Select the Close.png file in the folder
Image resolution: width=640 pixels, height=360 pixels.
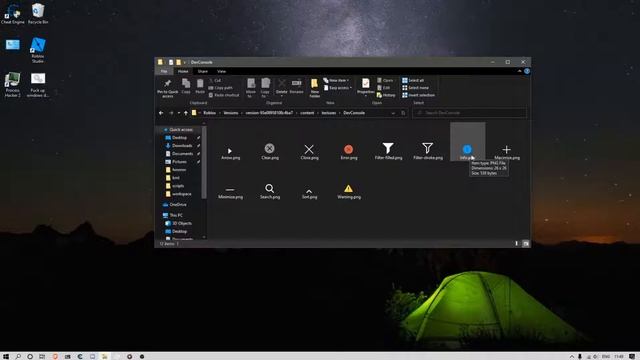(x=309, y=151)
